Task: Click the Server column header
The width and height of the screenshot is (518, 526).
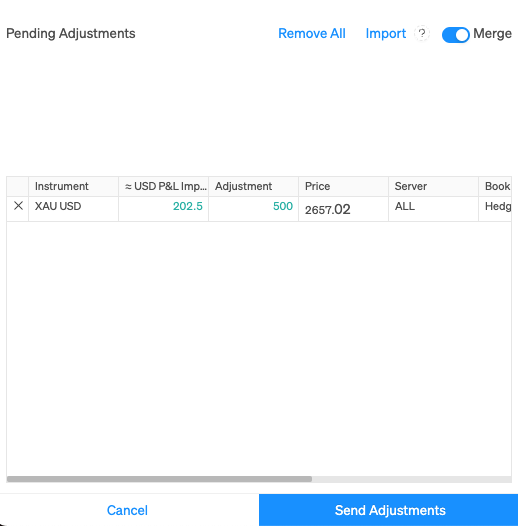Action: tap(433, 186)
